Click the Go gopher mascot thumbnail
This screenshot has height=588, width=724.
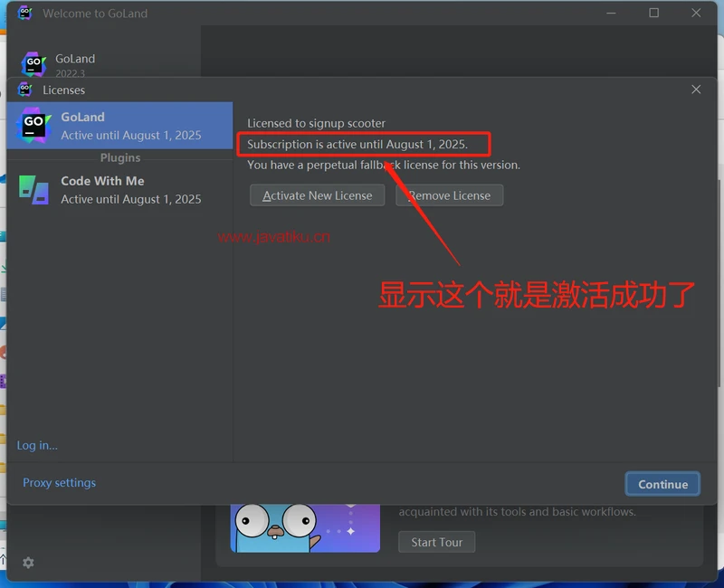(305, 526)
